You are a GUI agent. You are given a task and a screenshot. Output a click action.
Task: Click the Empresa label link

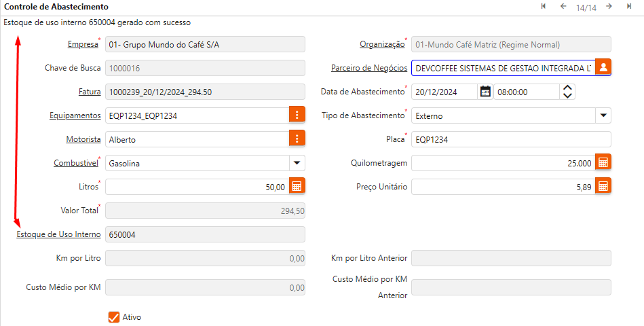pos(82,45)
